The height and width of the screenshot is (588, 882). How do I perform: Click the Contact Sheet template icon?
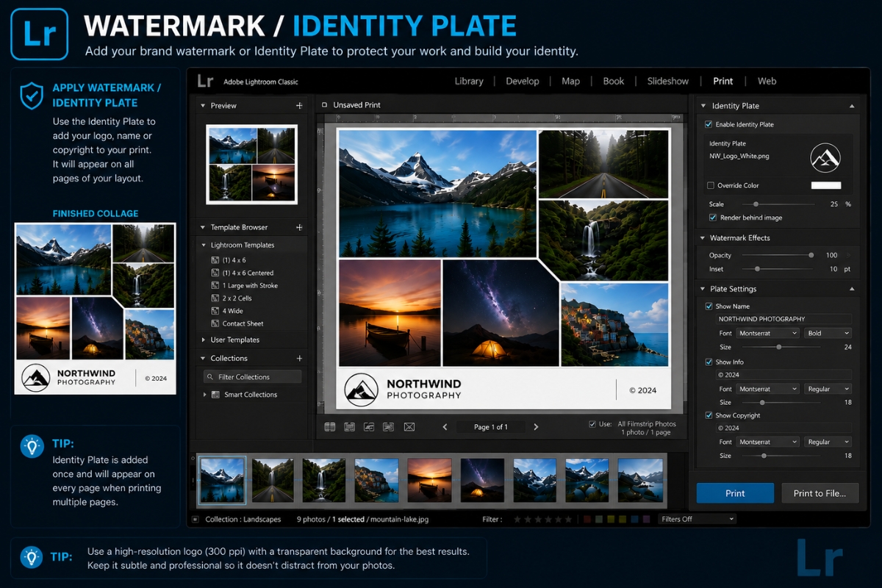(x=215, y=323)
